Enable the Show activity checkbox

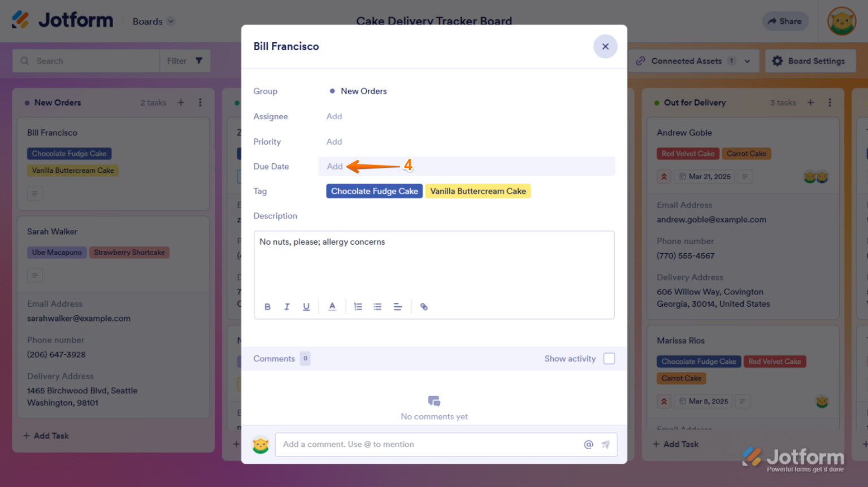(609, 358)
